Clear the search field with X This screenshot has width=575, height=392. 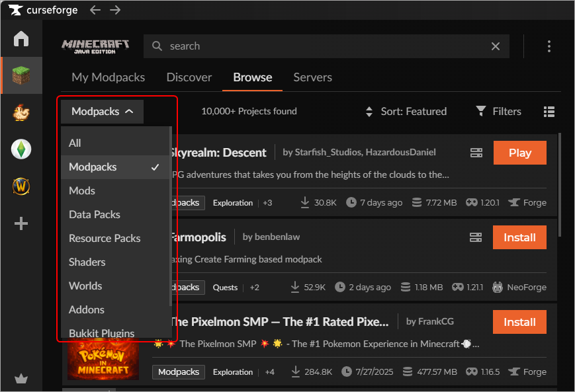click(x=496, y=46)
